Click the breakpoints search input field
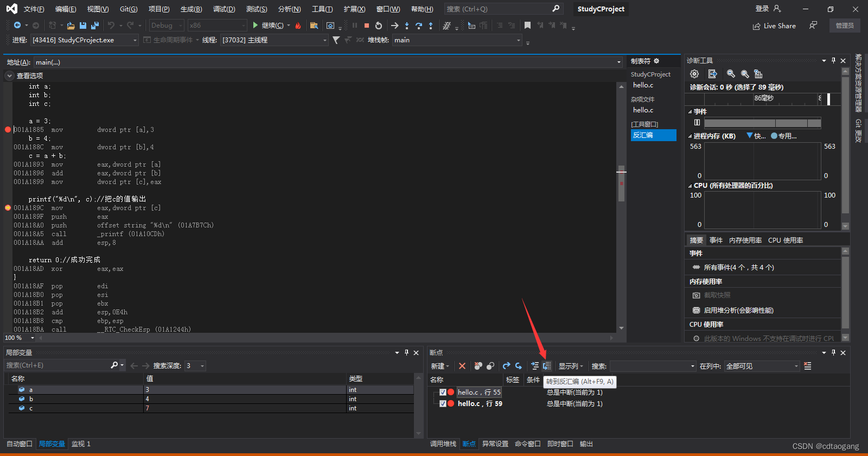Viewport: 868px width, 456px height. (x=653, y=366)
